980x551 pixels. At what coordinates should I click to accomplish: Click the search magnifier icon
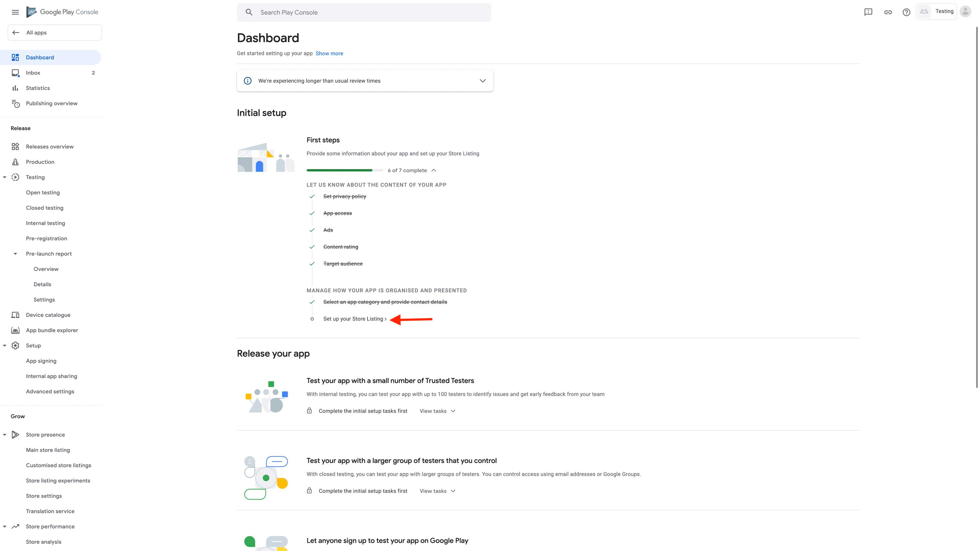249,12
